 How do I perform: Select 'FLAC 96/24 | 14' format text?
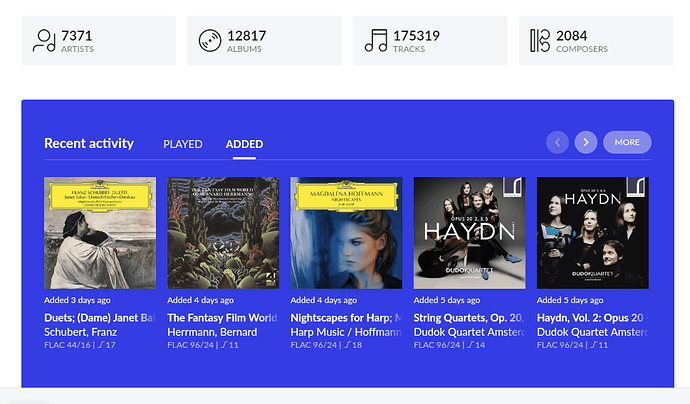click(449, 345)
